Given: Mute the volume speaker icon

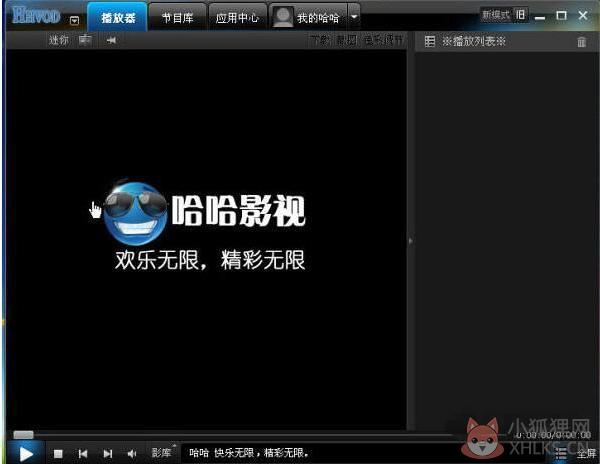Looking at the screenshot, I should tap(132, 454).
